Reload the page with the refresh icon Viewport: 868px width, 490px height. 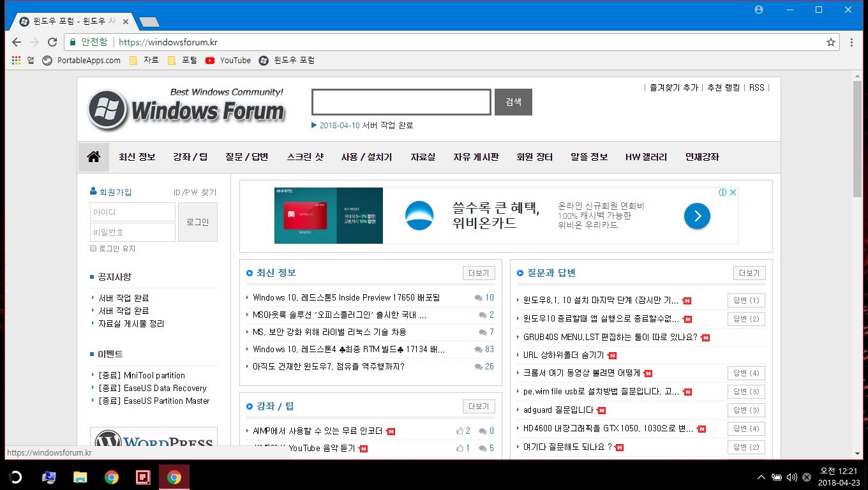52,42
